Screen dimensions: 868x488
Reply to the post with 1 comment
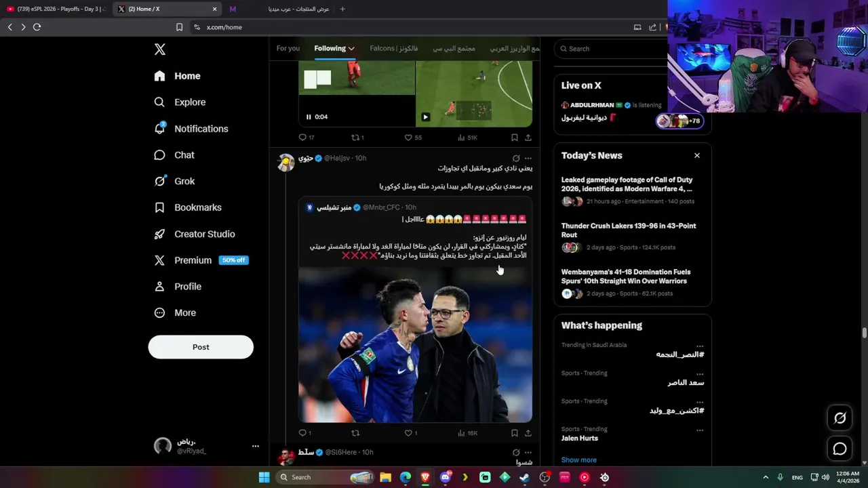pos(305,433)
